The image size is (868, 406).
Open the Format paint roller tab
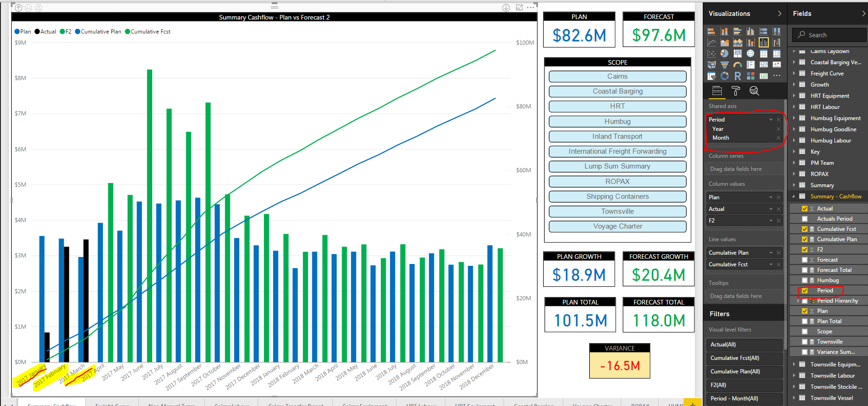tap(736, 91)
